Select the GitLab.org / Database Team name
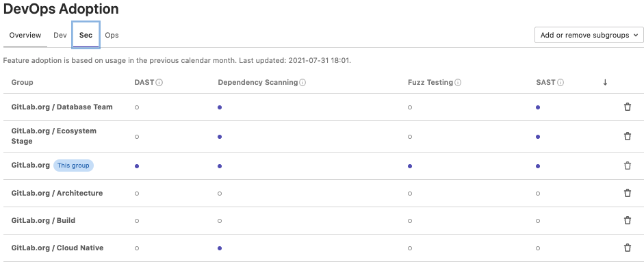Image resolution: width=644 pixels, height=264 pixels. (x=62, y=107)
